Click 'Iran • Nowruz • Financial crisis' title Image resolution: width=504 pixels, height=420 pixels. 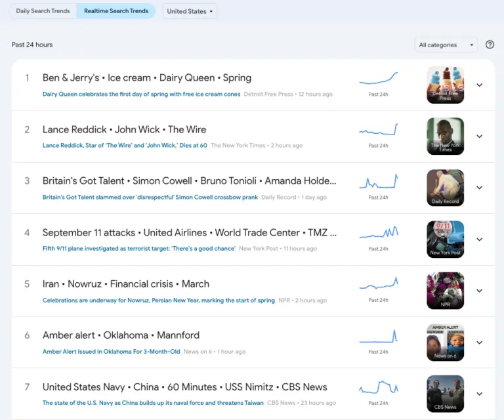[x=126, y=284]
